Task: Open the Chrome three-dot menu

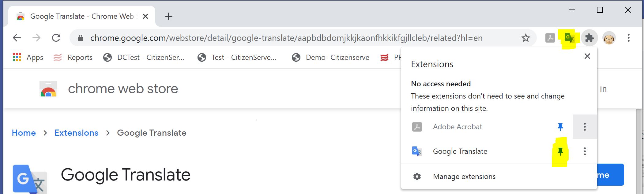Action: point(628,38)
